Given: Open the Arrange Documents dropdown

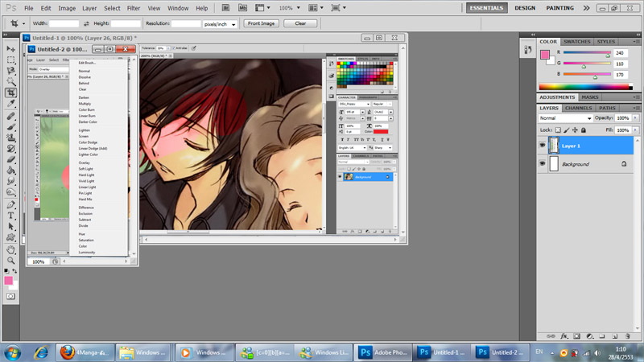Looking at the screenshot, I should point(316,8).
